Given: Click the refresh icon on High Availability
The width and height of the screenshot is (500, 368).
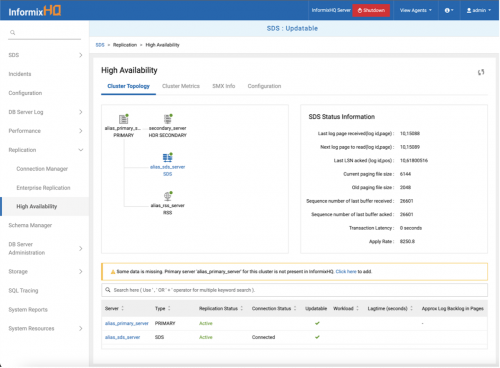Looking at the screenshot, I should 481,72.
